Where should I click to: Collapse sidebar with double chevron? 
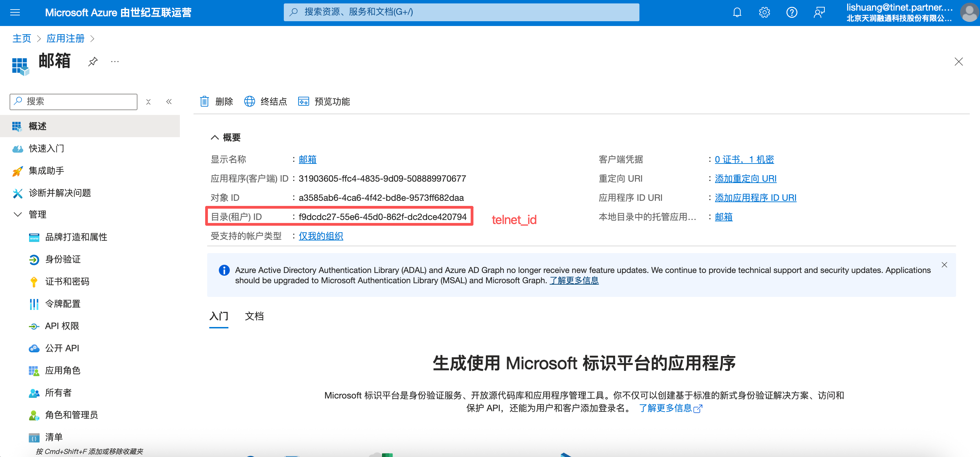[169, 102]
